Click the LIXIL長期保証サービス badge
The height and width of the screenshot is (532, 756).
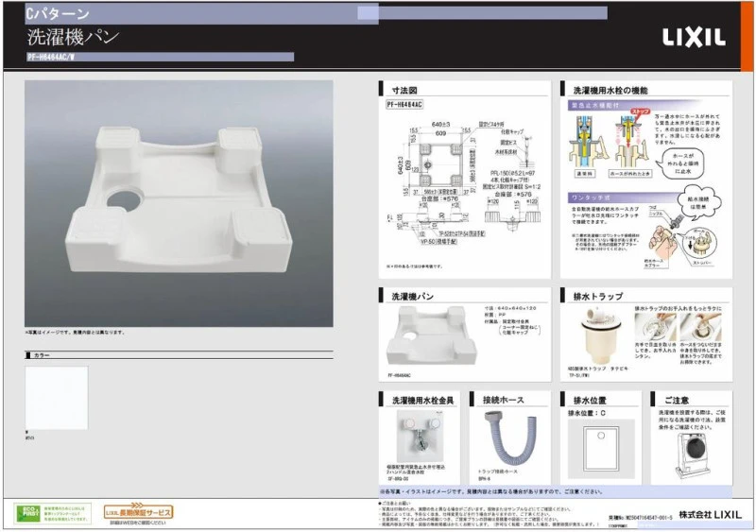pos(138,512)
